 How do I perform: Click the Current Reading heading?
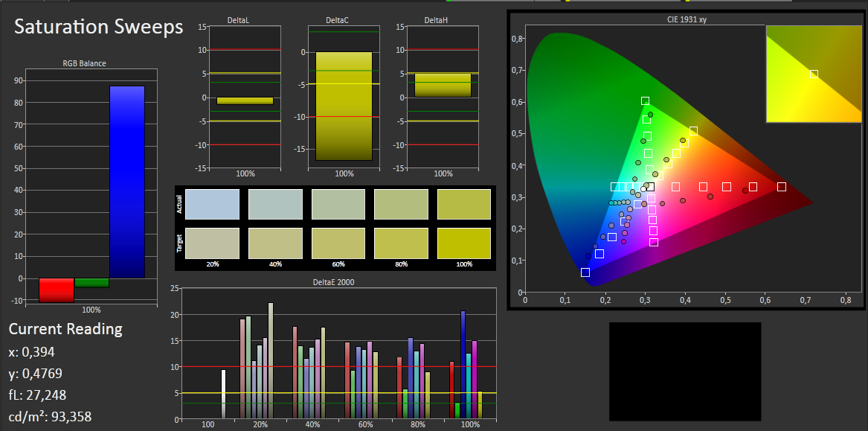coord(65,328)
